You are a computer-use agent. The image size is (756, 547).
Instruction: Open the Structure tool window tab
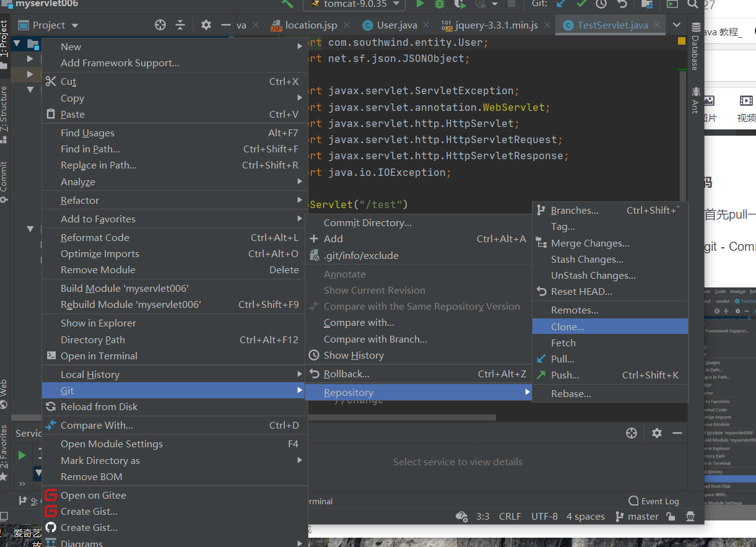point(4,115)
